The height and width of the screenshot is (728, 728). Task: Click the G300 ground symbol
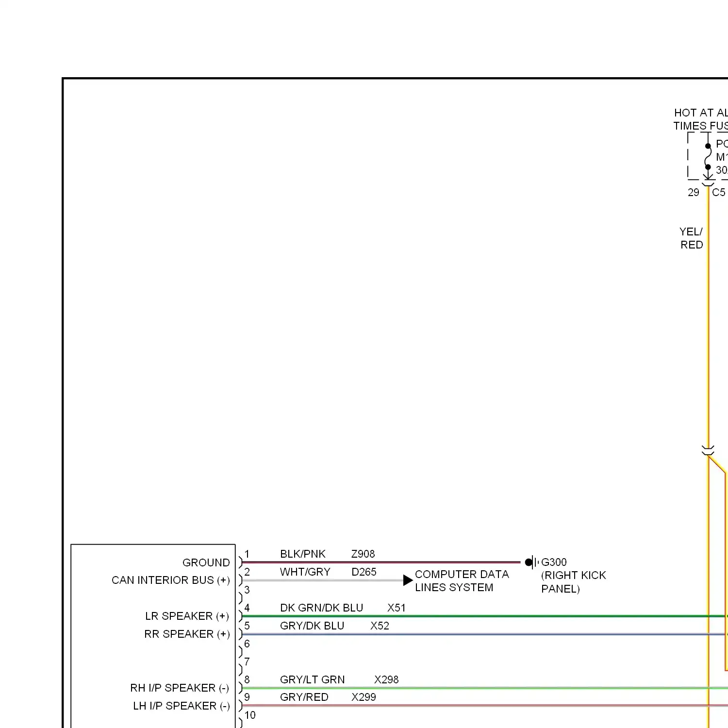point(532,562)
